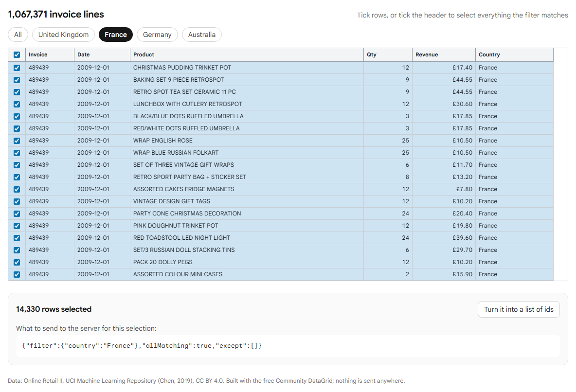Click the '14,330 rows selected' label
The image size is (576, 392).
click(54, 309)
